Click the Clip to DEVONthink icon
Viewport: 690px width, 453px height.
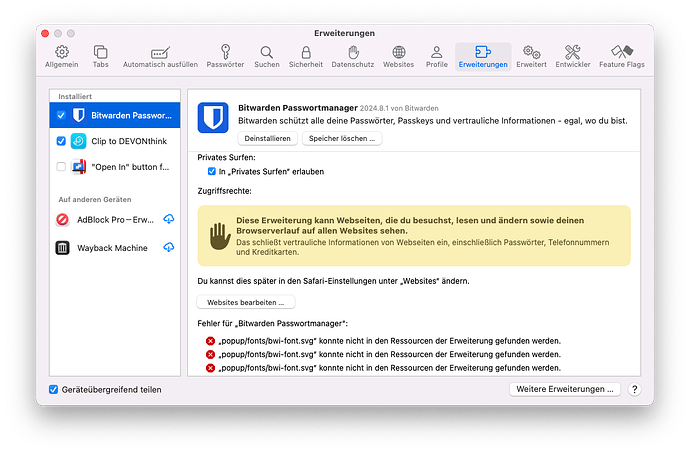pyautogui.click(x=78, y=141)
